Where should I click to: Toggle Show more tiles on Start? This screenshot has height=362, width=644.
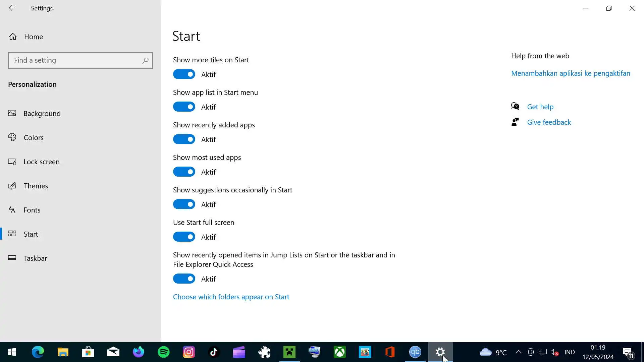pos(184,74)
